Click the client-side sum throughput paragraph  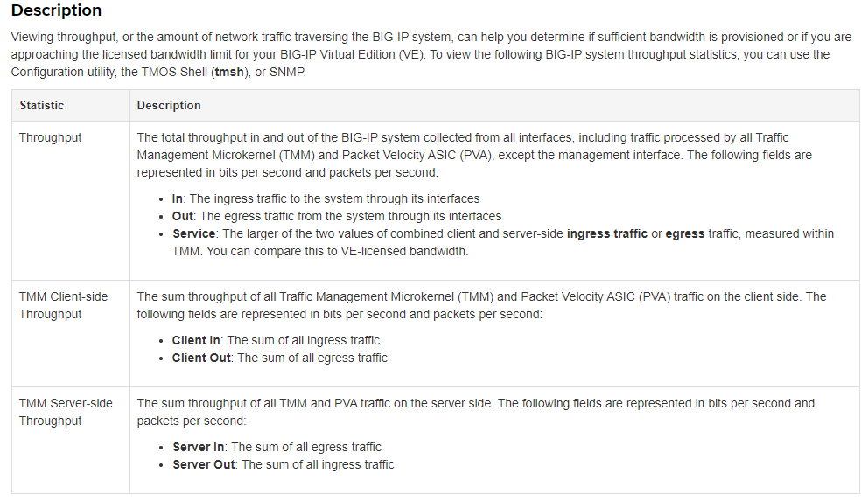click(481, 305)
